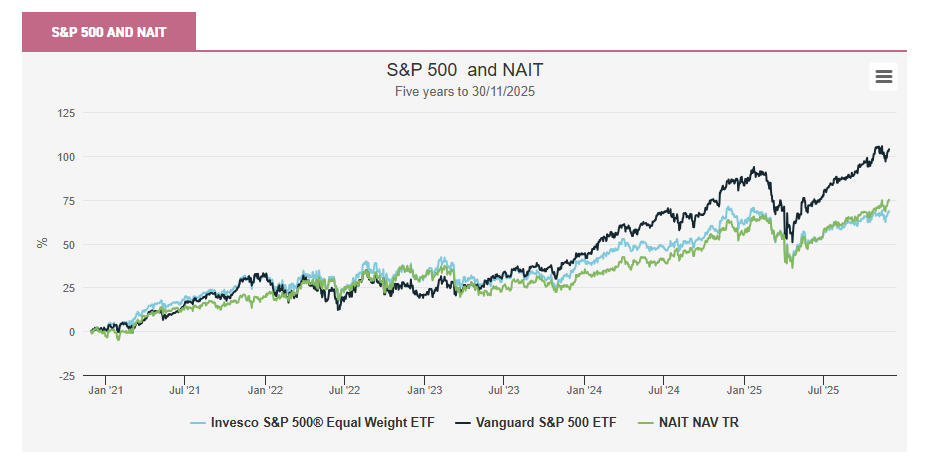Viewport: 927px width, 463px height.
Task: Click the -25 y-axis value label
Action: (66, 376)
